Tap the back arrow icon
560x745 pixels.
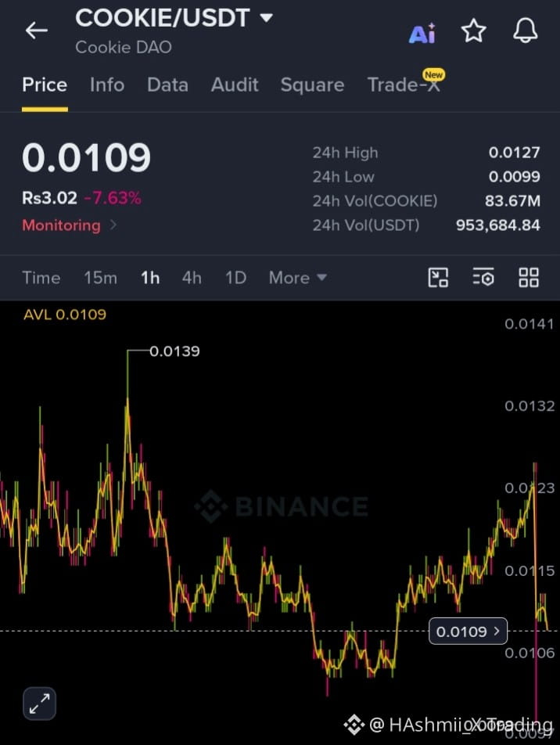click(37, 31)
